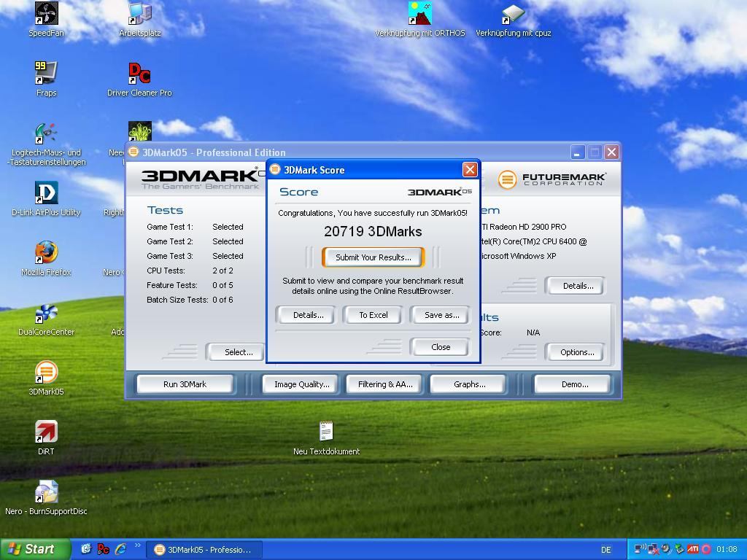This screenshot has width=747, height=560.
Task: Click the 'CPU Tests:' label
Action: click(166, 271)
